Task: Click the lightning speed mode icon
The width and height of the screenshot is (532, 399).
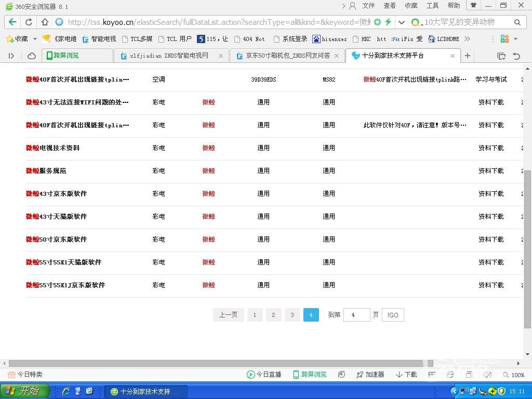Action: pyautogui.click(x=388, y=22)
